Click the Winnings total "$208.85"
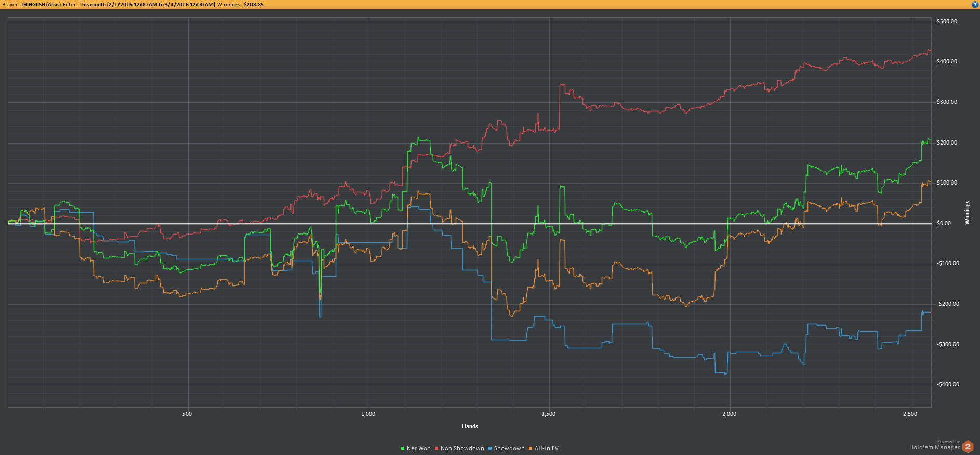This screenshot has height=455, width=980. click(254, 4)
